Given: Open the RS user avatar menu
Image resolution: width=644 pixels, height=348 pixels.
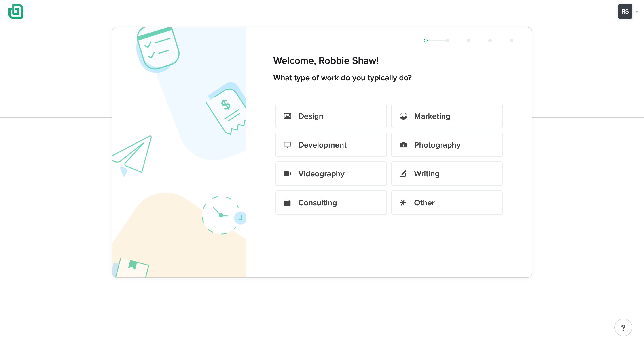Looking at the screenshot, I should pos(625,11).
